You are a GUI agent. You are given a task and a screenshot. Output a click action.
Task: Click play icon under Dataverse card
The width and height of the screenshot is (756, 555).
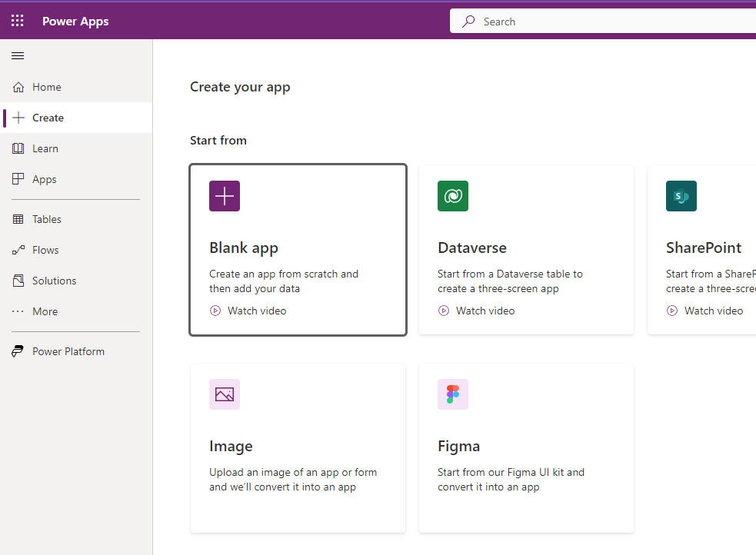444,311
